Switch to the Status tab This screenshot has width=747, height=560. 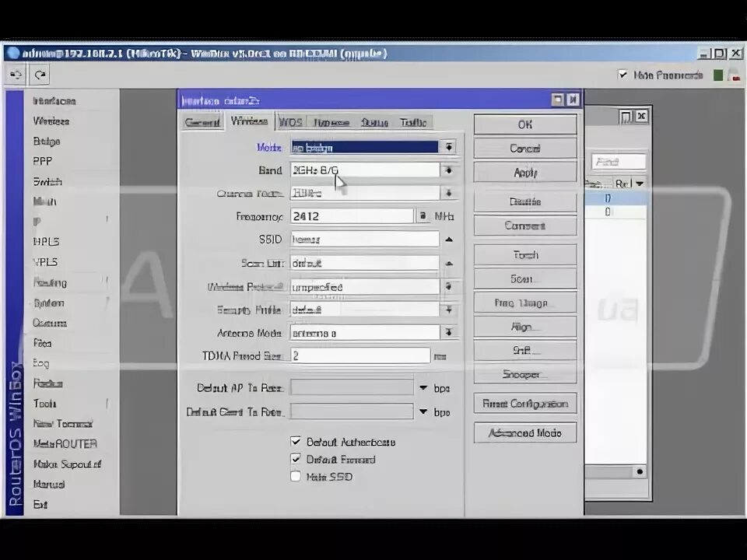click(x=374, y=122)
